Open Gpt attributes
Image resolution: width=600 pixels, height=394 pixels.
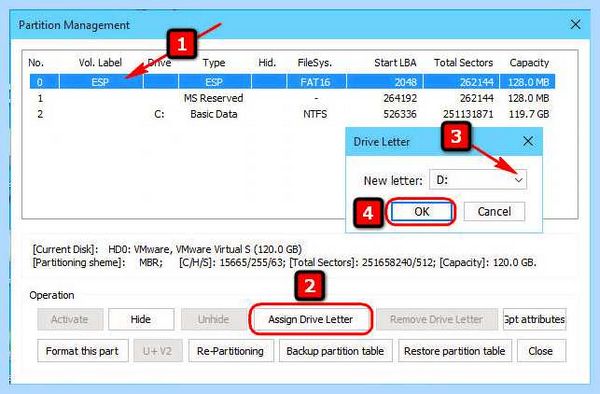pyautogui.click(x=535, y=319)
